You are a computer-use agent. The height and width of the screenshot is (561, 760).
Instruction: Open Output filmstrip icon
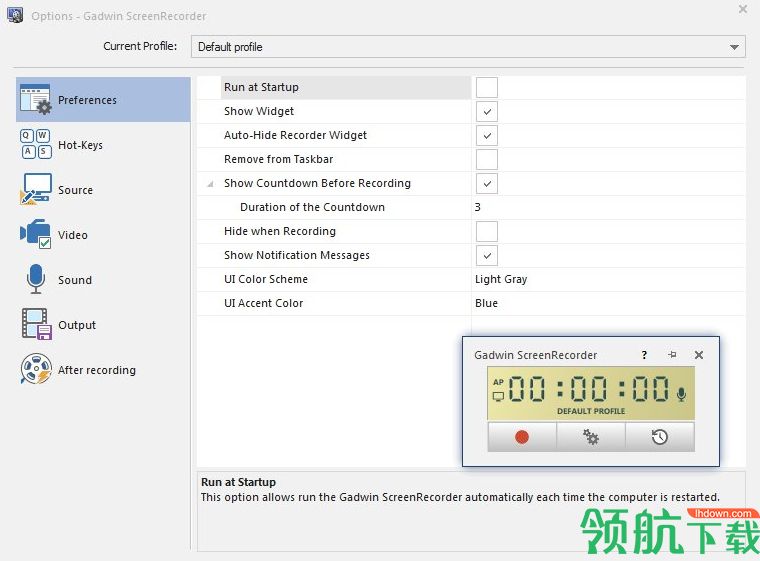point(36,324)
